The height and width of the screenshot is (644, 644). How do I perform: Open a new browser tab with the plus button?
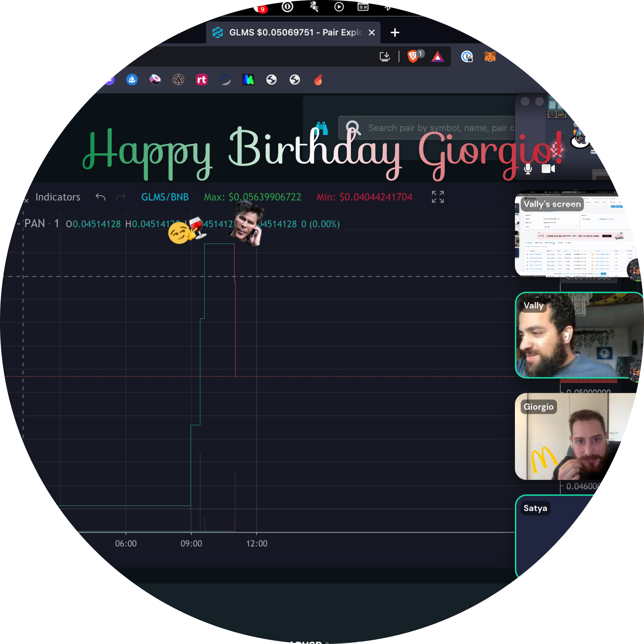[395, 32]
